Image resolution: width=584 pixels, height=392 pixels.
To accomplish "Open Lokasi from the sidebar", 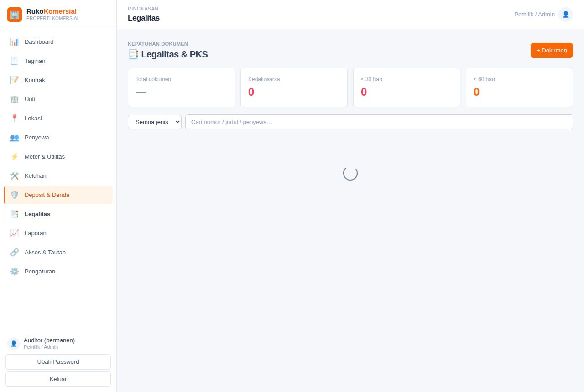I will (58, 119).
